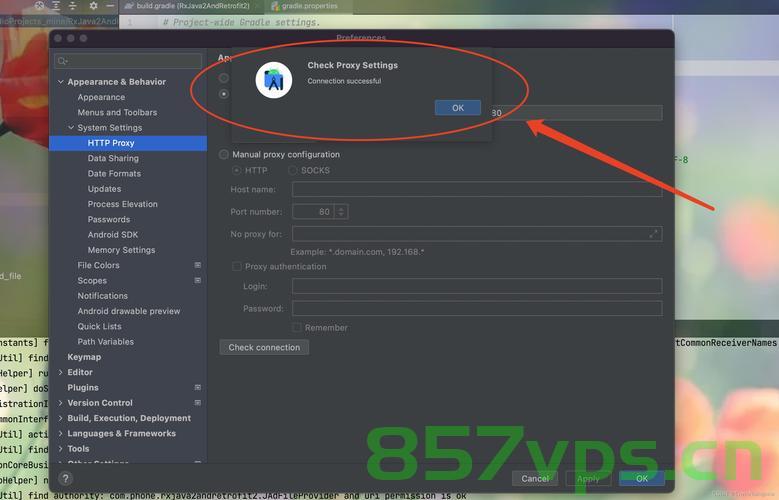Click the expand all toolbar icon

56,5
